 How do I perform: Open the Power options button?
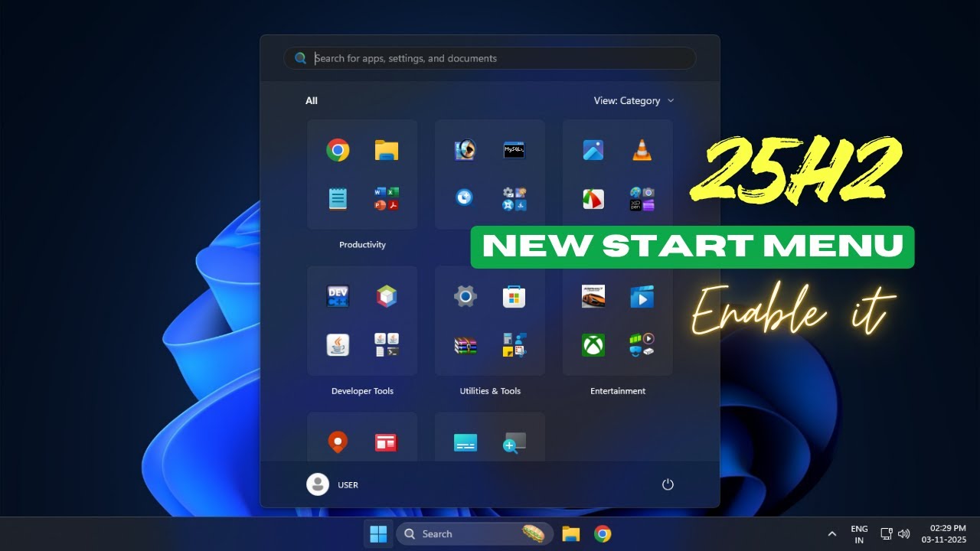[x=668, y=484]
